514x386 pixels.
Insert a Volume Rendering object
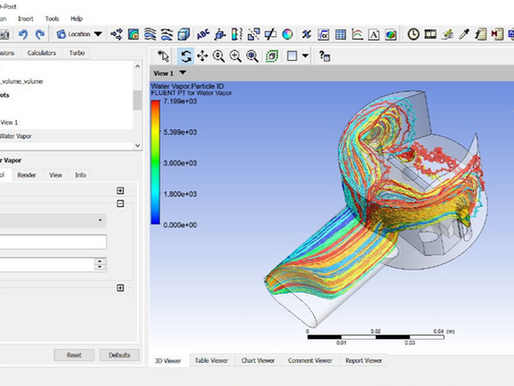click(x=183, y=34)
